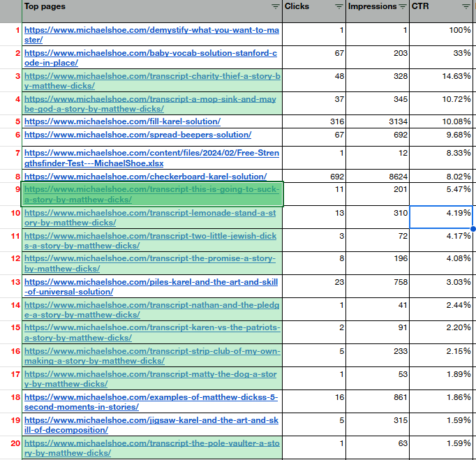
Task: Select row number 5 header
Action: pos(17,121)
